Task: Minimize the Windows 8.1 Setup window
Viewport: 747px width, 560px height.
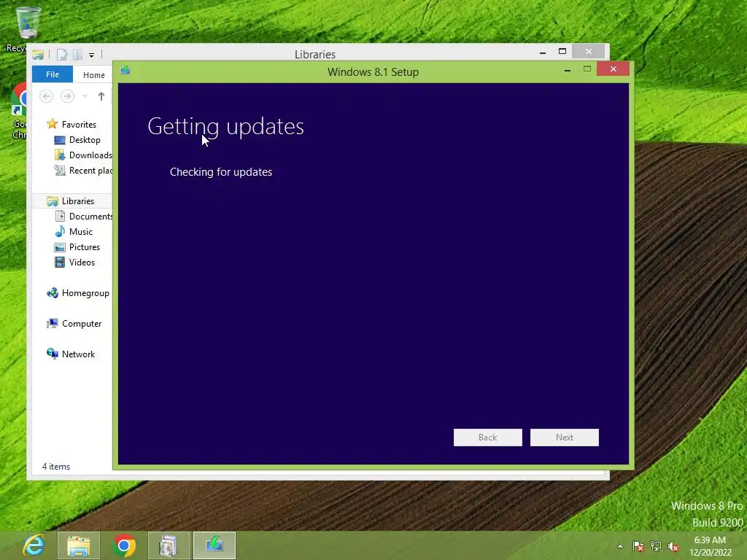Action: click(568, 70)
